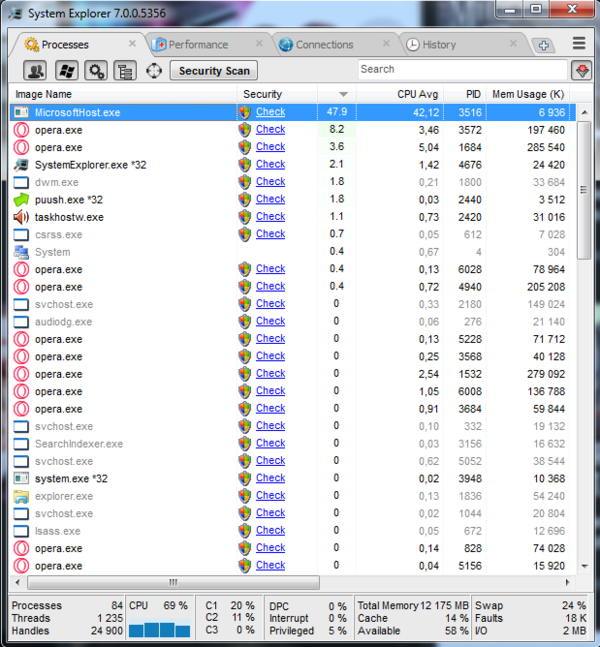Screen dimensions: 600x647
Task: Select svchost.exe row with PID 5052
Action: point(293,461)
